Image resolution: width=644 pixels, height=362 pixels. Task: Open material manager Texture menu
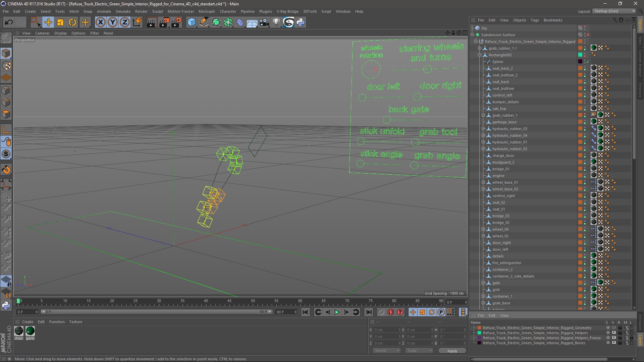click(75, 322)
